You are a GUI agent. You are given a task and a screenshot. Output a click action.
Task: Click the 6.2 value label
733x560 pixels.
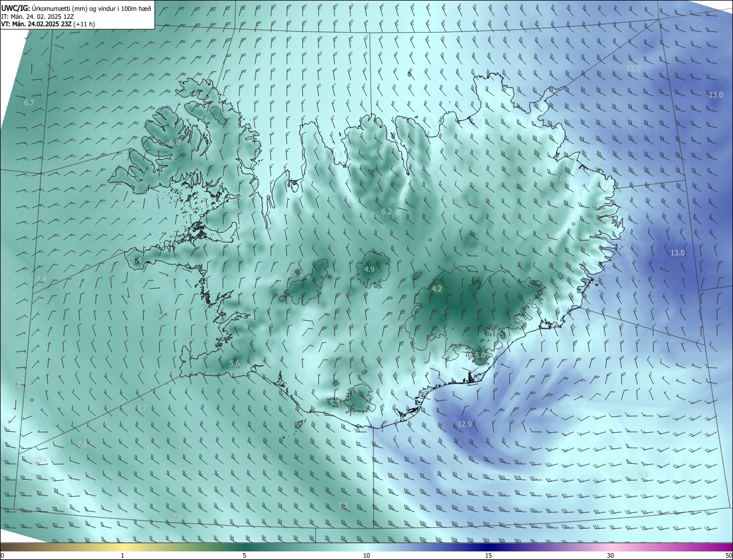(387, 211)
